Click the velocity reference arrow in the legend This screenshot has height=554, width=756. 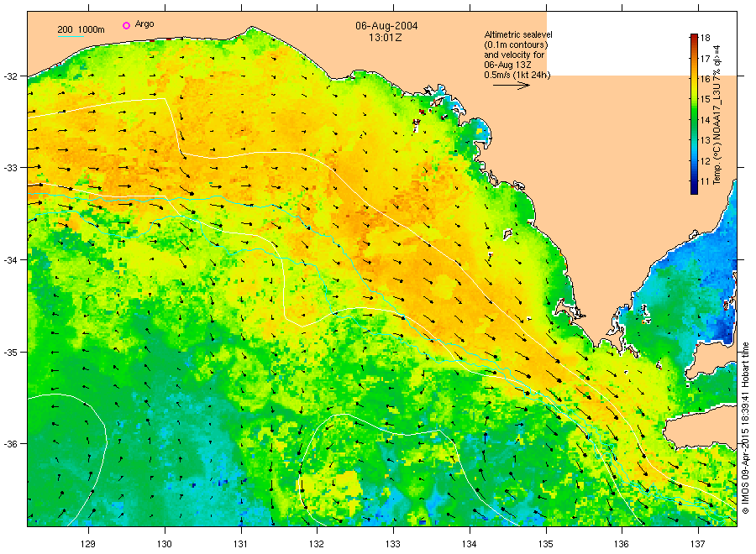tap(511, 86)
